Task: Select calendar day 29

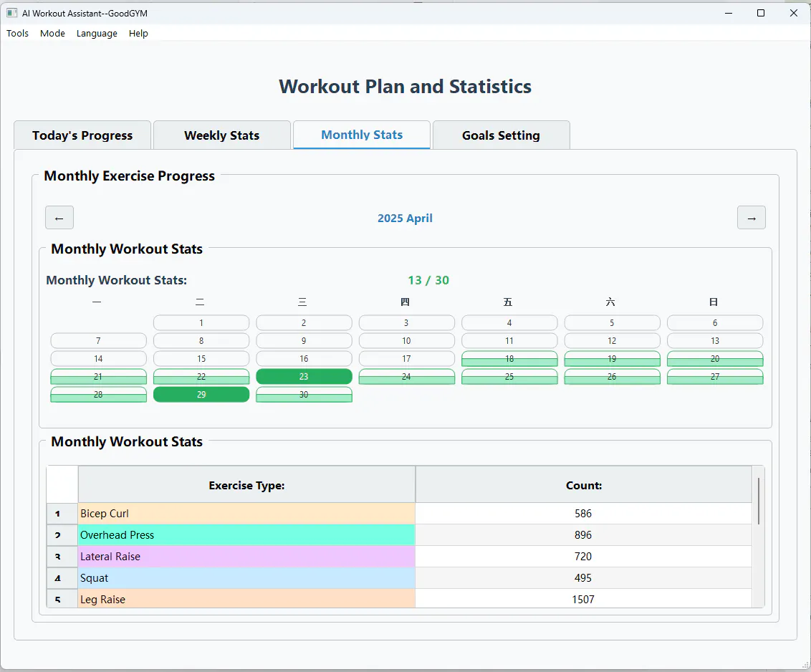Action: pos(201,395)
